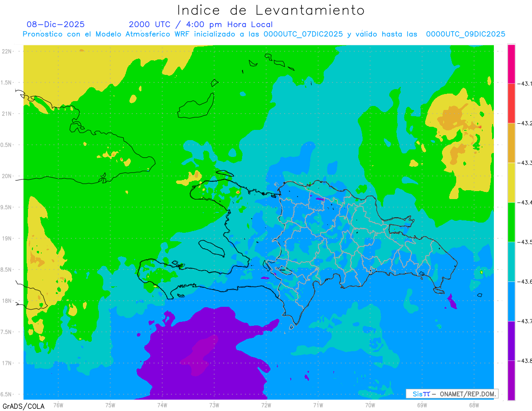
Task: Select the green legend swatch between -43.4 and -43.5
Action: [511, 222]
